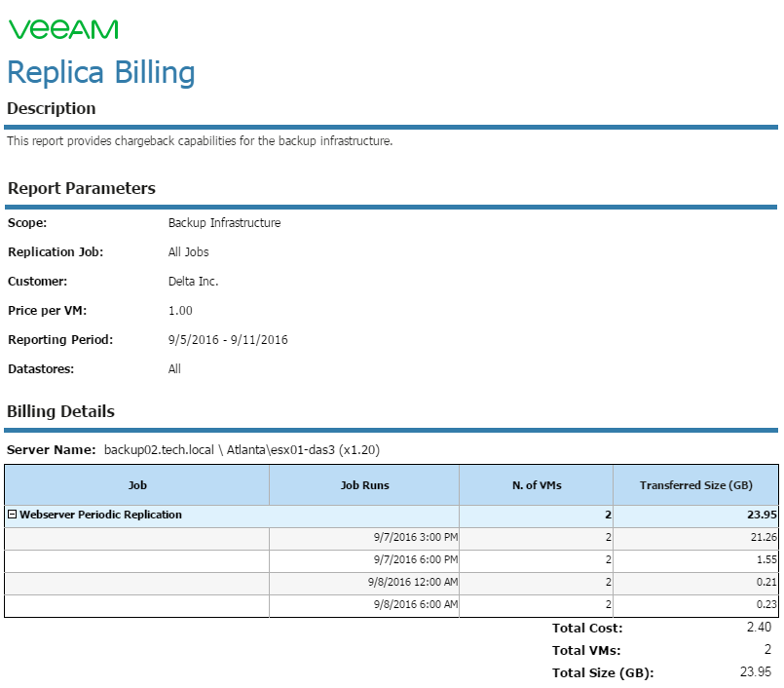Click the 1.55 transferred size value
Screen dimensions: 784x688
tap(766, 560)
